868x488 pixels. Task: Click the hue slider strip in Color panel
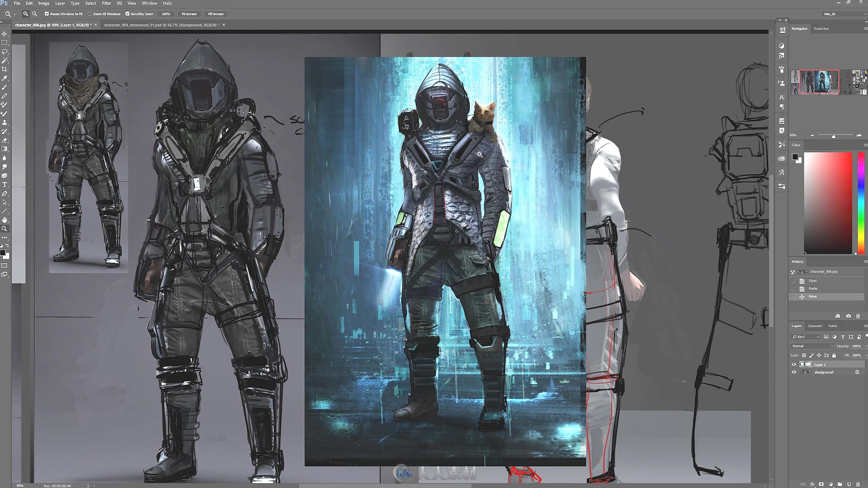pos(861,203)
